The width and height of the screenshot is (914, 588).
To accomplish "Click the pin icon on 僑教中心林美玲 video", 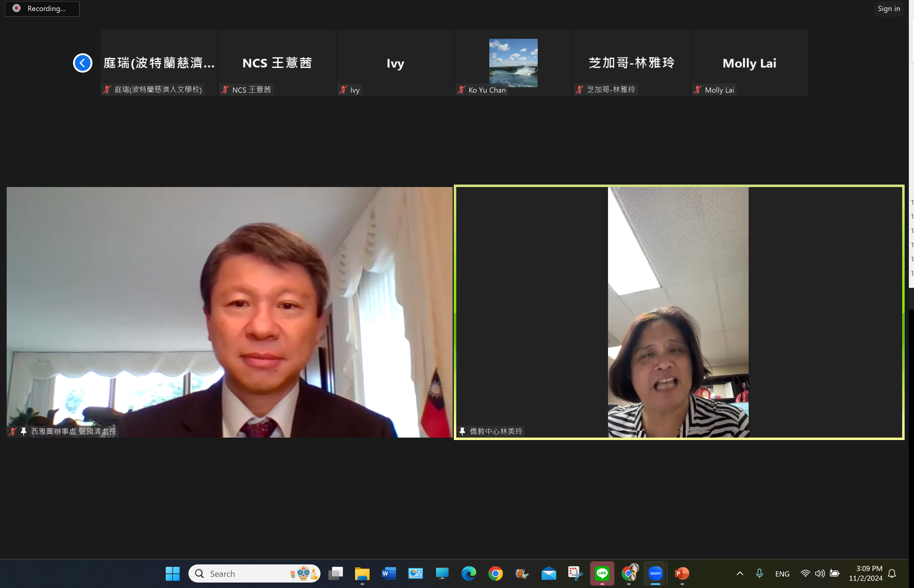I will (462, 432).
